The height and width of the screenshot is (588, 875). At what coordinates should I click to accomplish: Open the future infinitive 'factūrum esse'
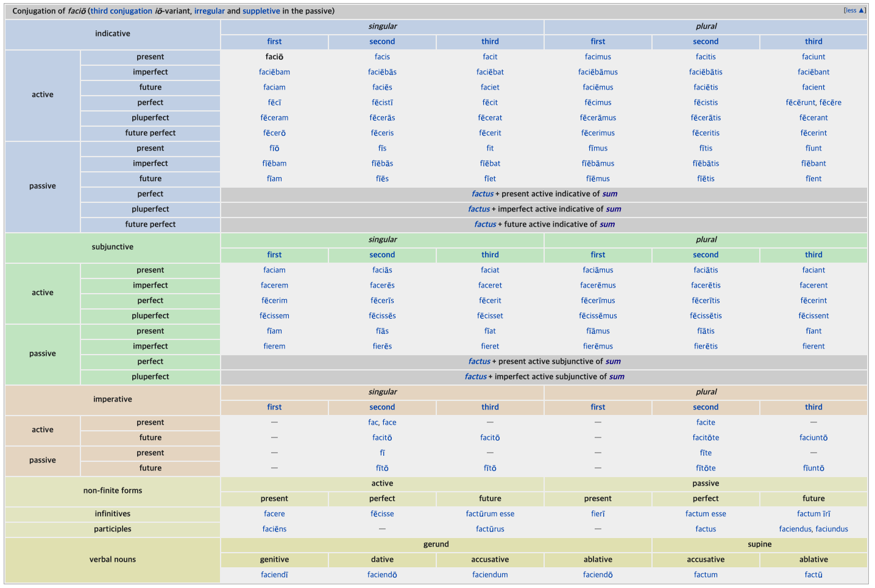pyautogui.click(x=490, y=514)
